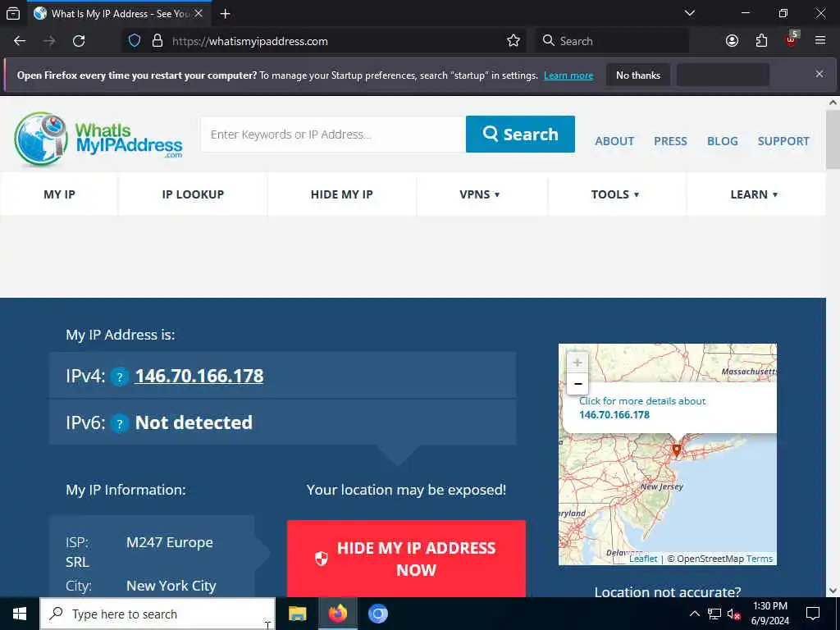This screenshot has width=840, height=630.
Task: Click the Firefox address bar URL
Action: pos(249,41)
